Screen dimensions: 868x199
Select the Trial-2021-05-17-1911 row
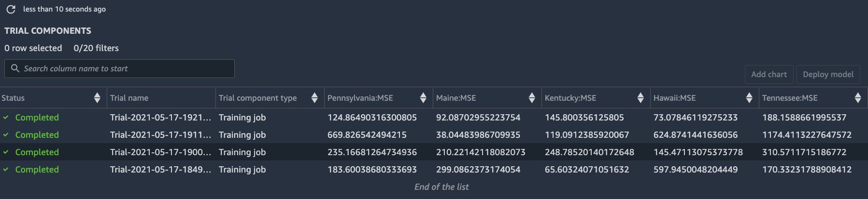point(434,134)
